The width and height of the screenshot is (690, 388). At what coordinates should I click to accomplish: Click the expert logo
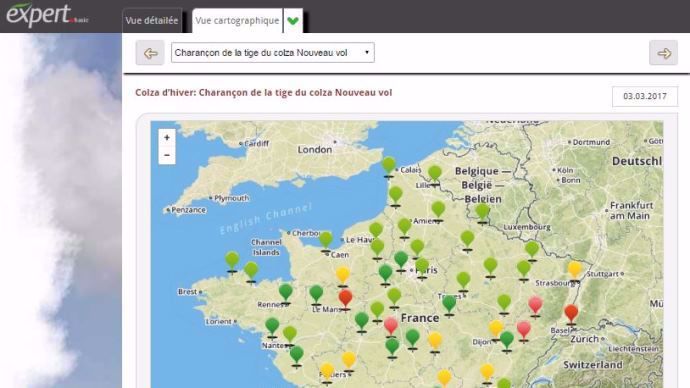[46, 15]
